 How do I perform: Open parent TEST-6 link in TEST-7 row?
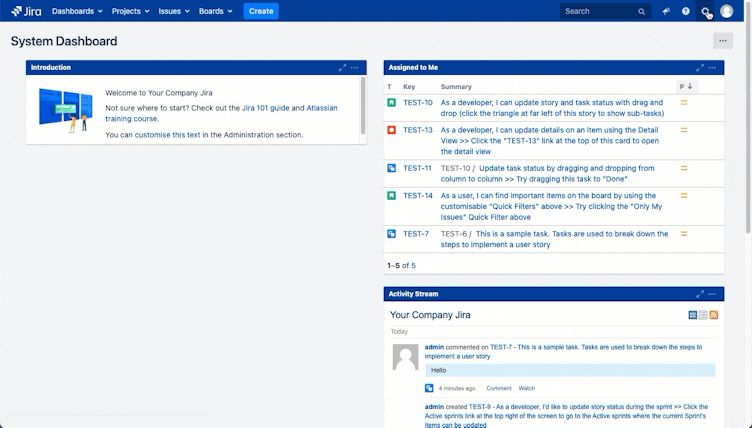[x=454, y=234]
